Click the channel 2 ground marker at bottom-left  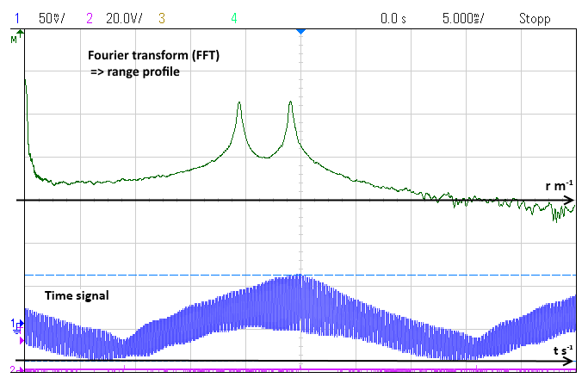[x=12, y=369]
